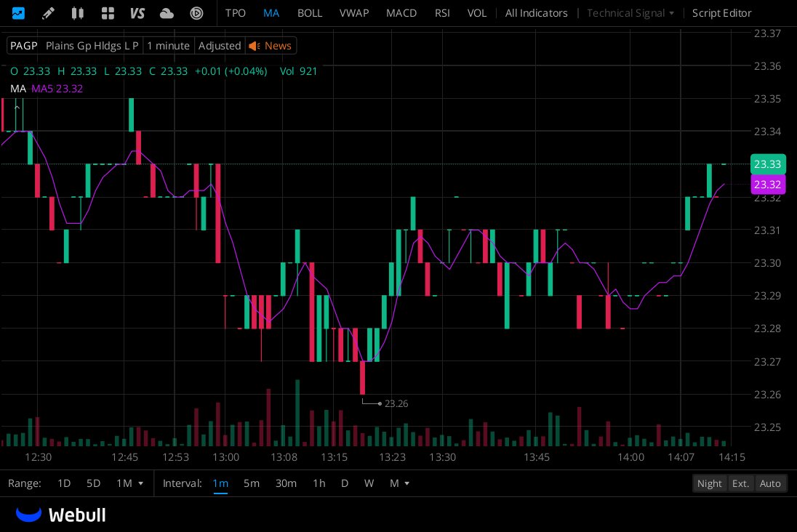Enable the VWAP indicator
This screenshot has width=797, height=532.
(x=353, y=13)
